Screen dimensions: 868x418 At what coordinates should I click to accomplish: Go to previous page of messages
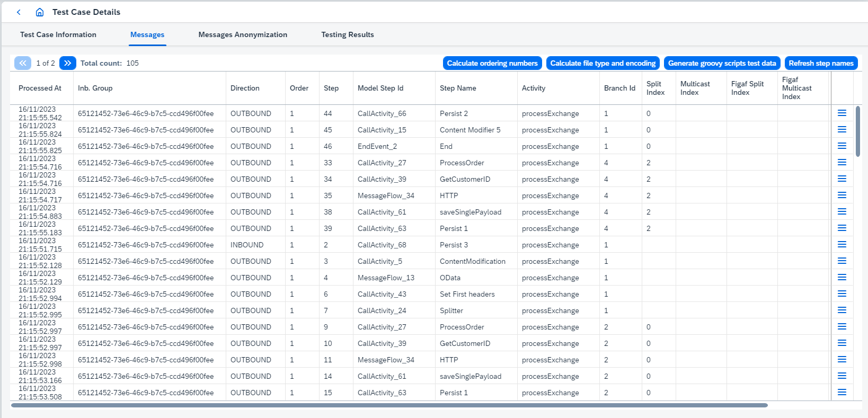[x=23, y=63]
